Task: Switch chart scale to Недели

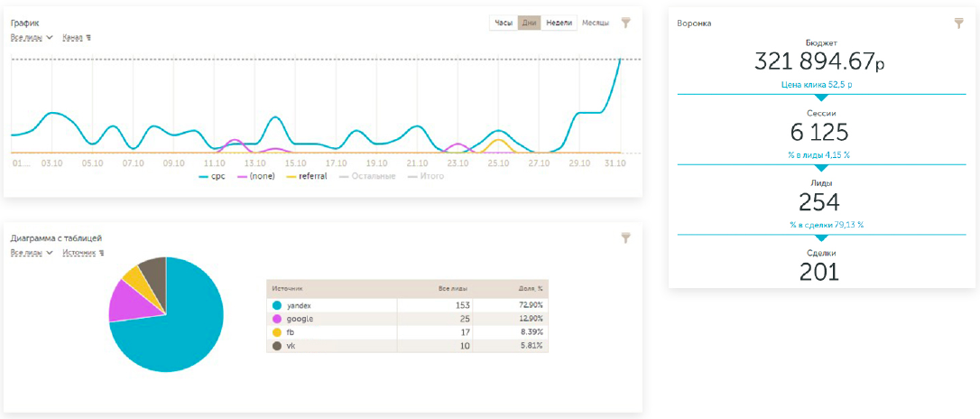Action: 559,23
